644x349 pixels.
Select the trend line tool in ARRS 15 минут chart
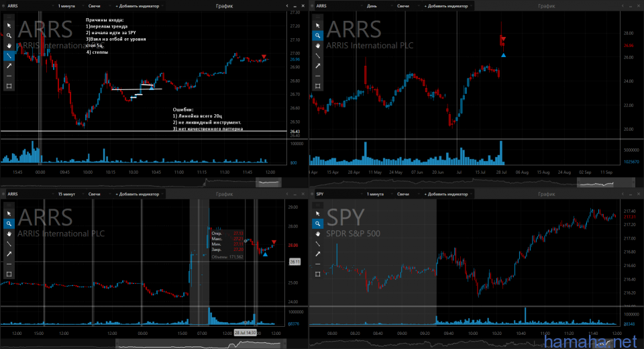tap(9, 244)
